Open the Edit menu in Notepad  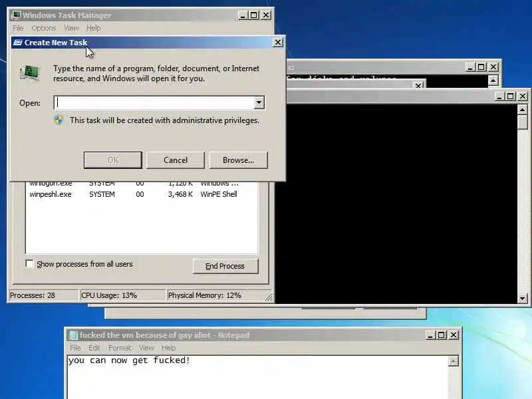click(x=94, y=348)
